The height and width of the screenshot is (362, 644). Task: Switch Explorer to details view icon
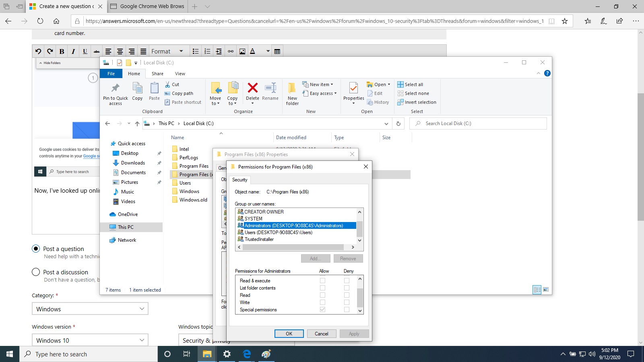click(x=537, y=290)
